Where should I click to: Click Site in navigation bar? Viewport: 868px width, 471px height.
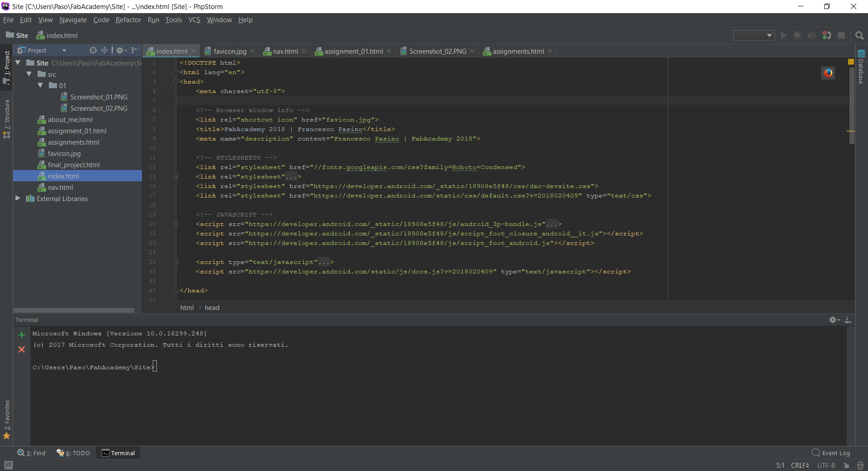(x=17, y=35)
